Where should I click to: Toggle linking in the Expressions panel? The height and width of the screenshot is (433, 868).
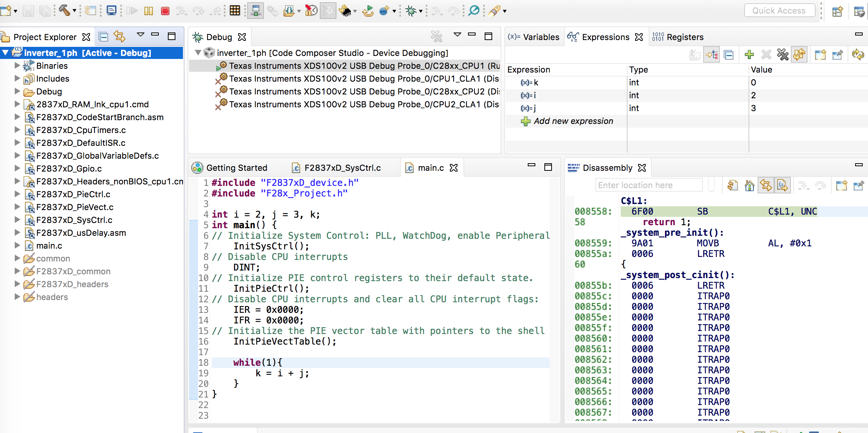711,54
